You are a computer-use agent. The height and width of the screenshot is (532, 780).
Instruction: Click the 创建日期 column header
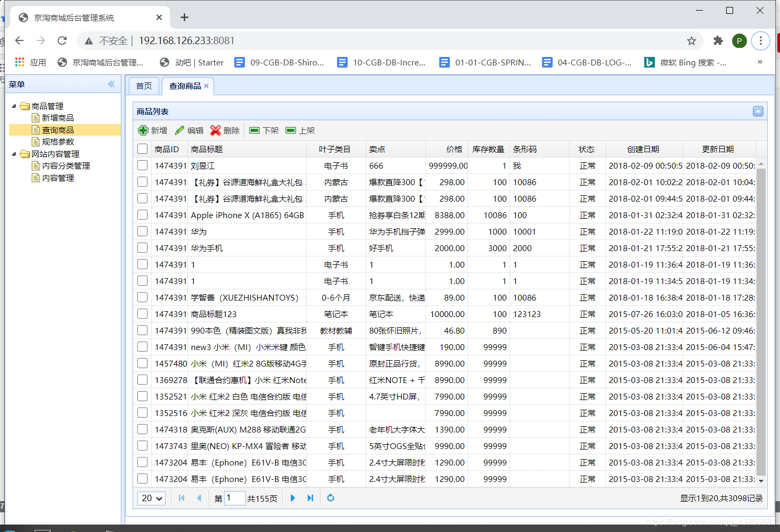pyautogui.click(x=643, y=149)
